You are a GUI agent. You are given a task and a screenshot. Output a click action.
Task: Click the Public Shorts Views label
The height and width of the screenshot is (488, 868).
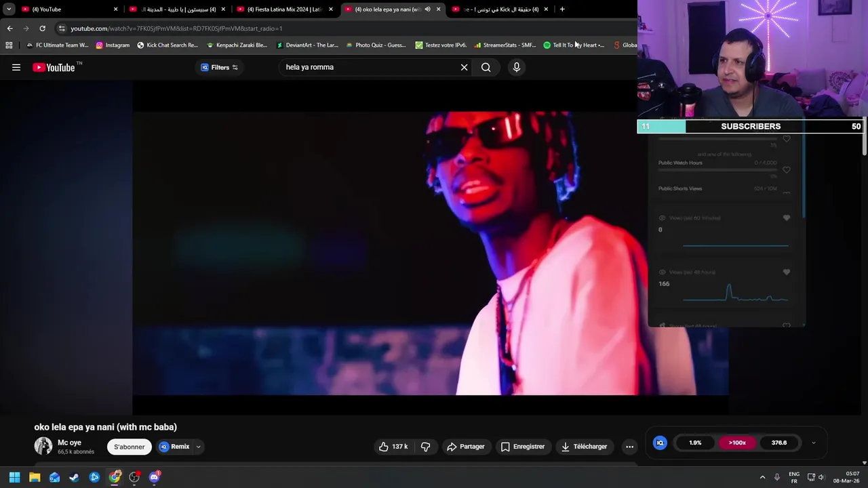pyautogui.click(x=680, y=188)
